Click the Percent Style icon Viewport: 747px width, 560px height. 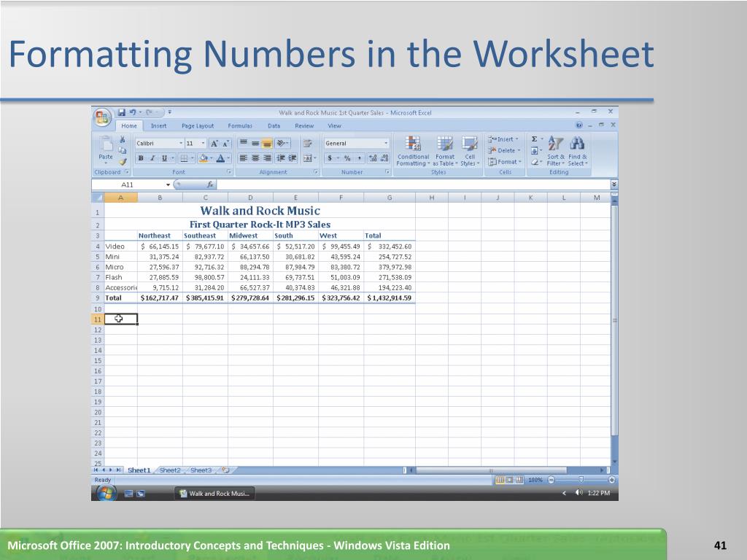point(347,158)
